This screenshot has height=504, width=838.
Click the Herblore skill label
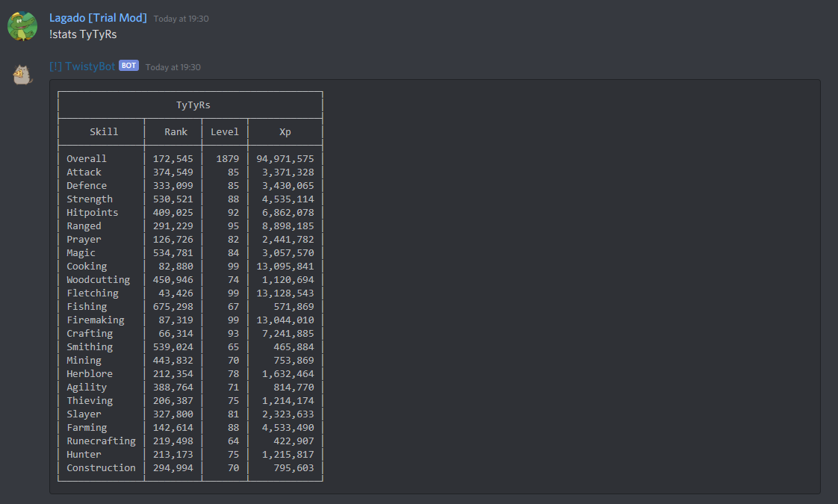point(89,373)
